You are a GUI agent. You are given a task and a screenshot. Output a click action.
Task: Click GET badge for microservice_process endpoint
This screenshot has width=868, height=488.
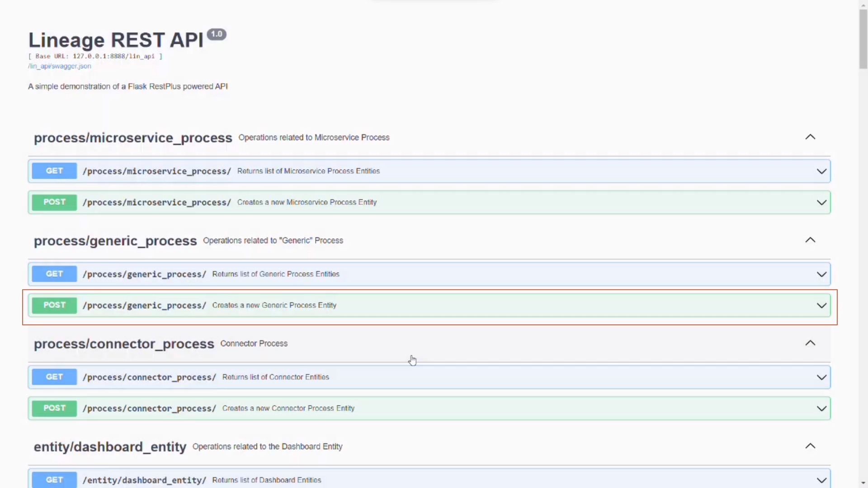click(54, 171)
